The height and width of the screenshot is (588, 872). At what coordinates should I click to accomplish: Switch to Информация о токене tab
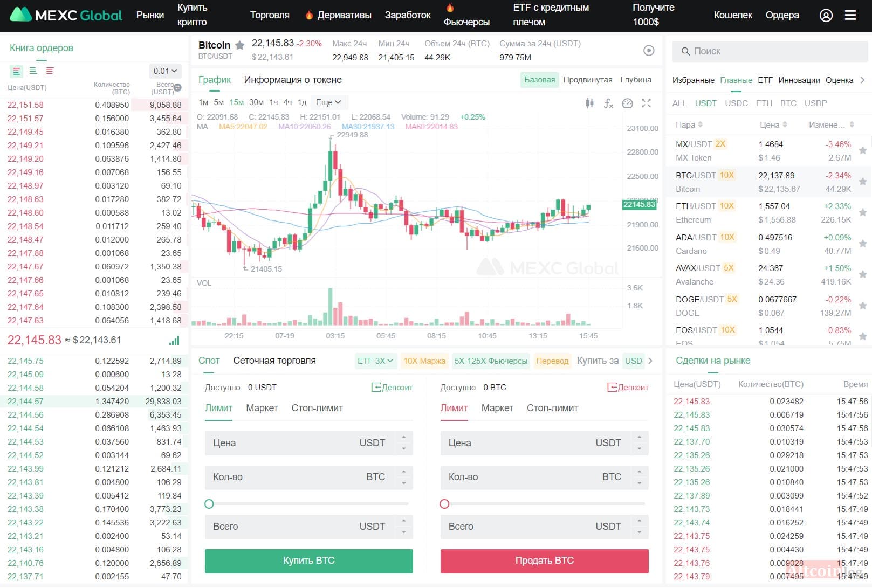point(293,80)
